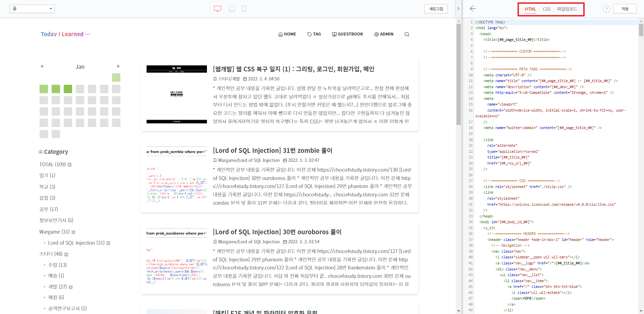Image resolution: width=644 pixels, height=314 pixels.
Task: Click the new-post badge next to 스터디 (48)
Action: tap(66, 254)
